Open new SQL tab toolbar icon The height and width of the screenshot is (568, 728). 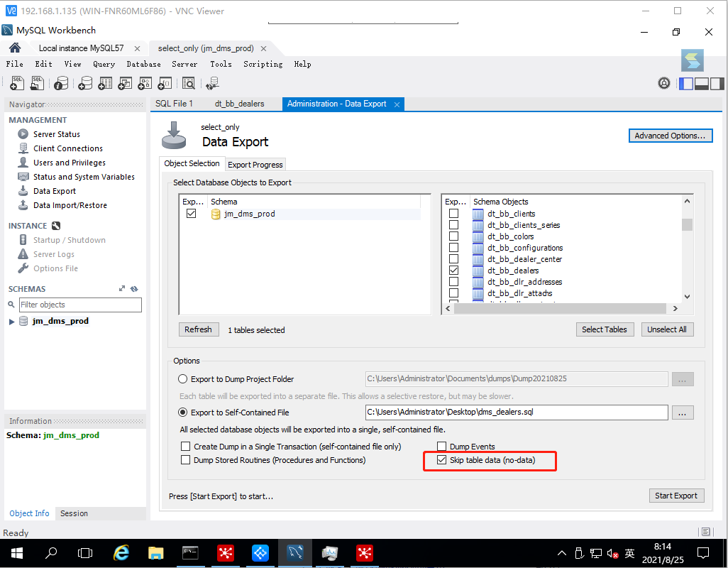pos(17,83)
